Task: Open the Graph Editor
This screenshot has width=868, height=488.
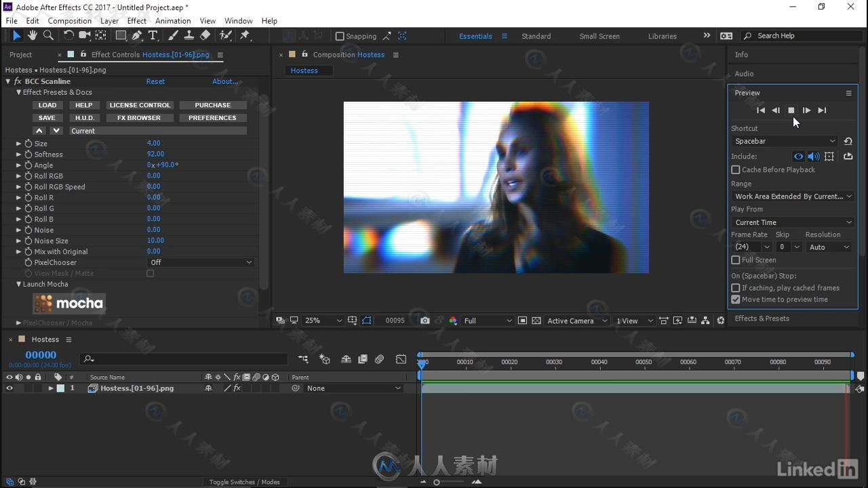Action: click(401, 359)
